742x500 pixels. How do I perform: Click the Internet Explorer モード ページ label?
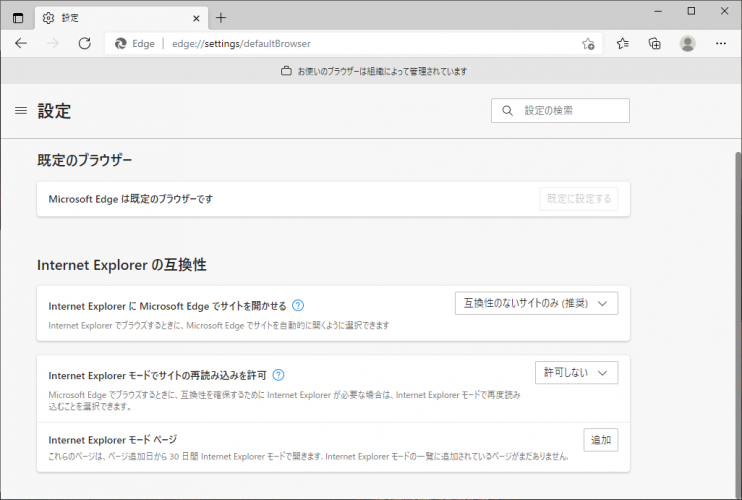click(x=113, y=440)
